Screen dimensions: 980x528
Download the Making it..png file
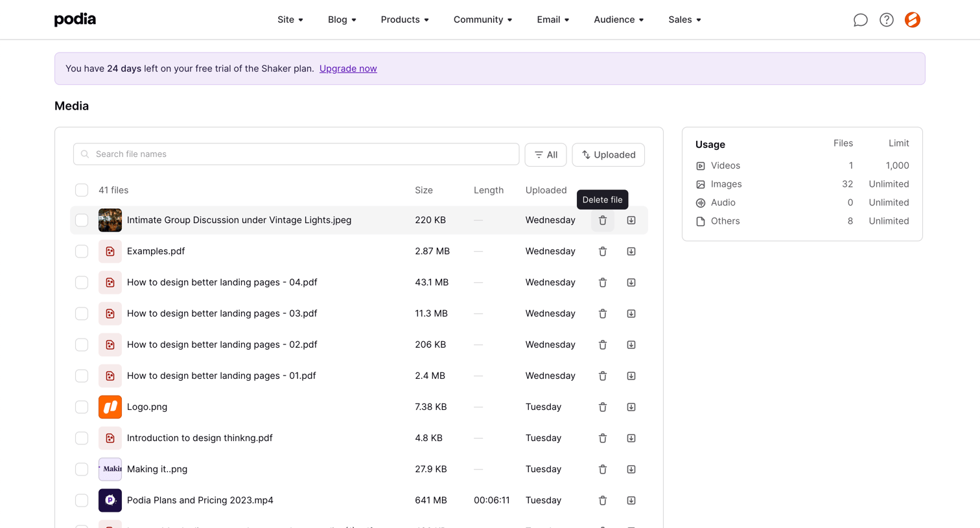(x=631, y=470)
